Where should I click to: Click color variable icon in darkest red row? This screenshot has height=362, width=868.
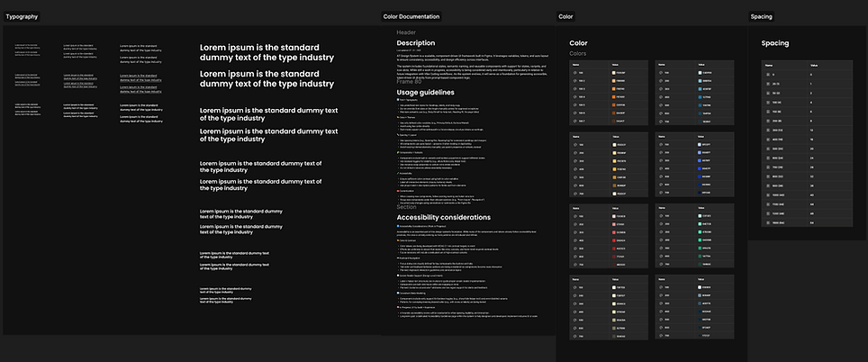tap(574, 265)
